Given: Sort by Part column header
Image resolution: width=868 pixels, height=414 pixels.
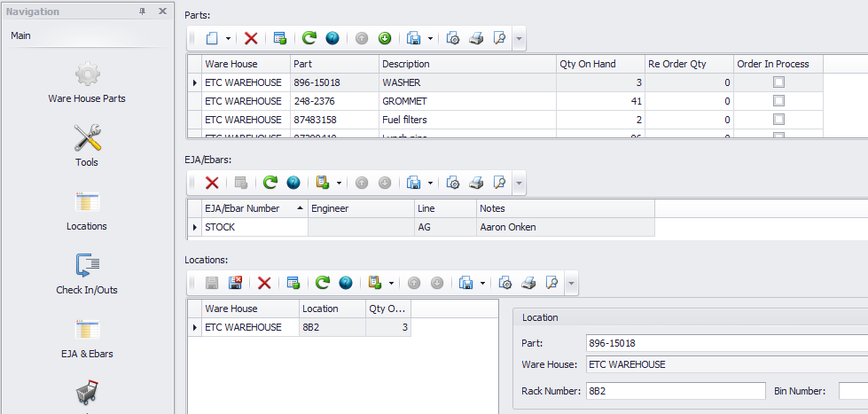Looking at the screenshot, I should point(334,64).
